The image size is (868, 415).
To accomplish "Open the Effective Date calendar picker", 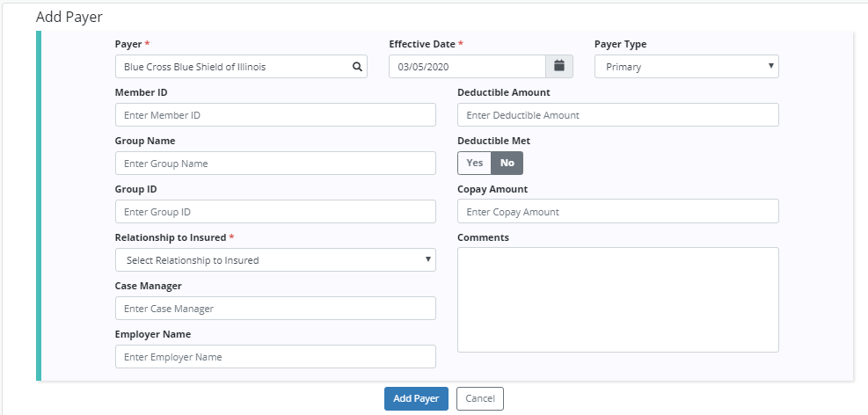I will coord(558,67).
